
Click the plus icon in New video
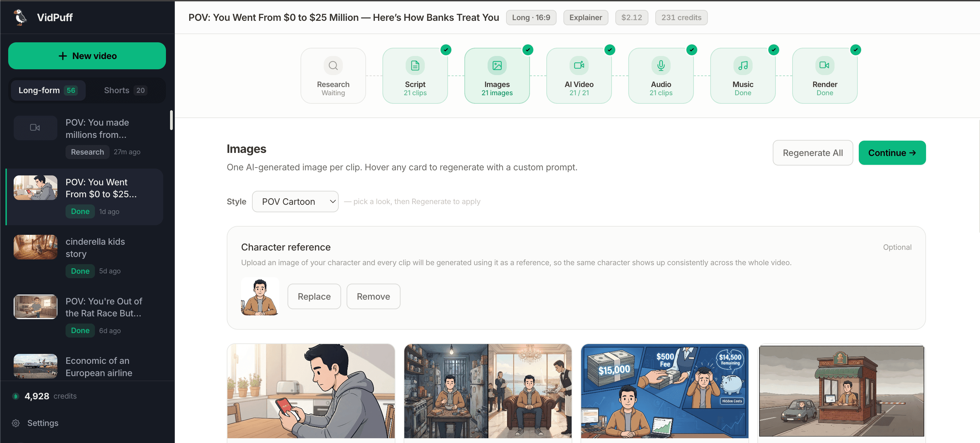(63, 56)
